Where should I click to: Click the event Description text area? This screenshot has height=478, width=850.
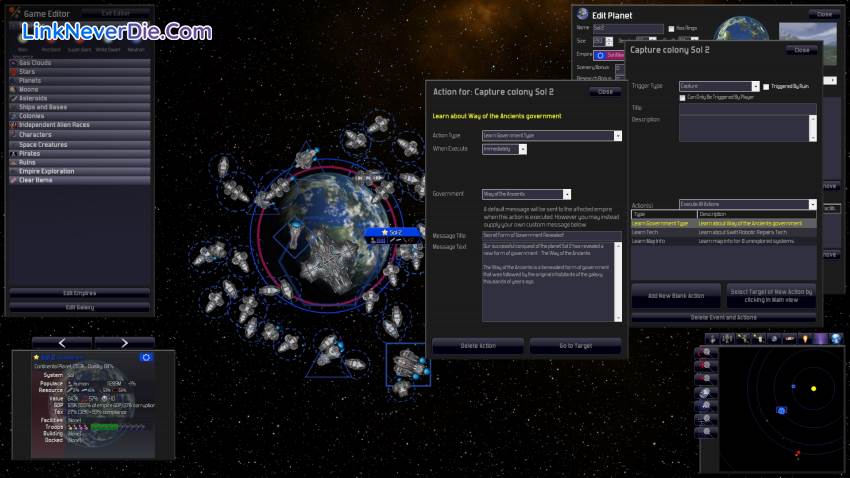tap(744, 128)
